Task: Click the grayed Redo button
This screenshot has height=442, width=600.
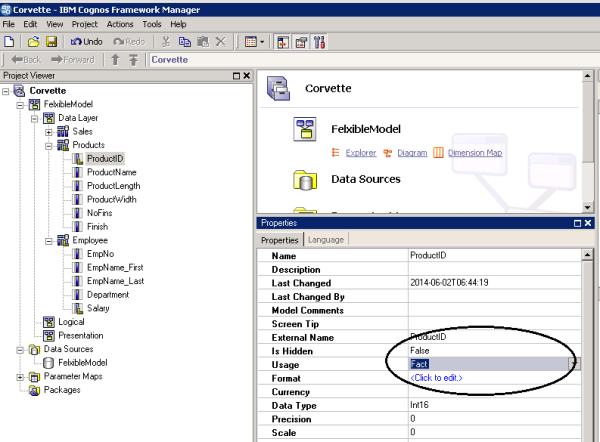Action: [129, 42]
